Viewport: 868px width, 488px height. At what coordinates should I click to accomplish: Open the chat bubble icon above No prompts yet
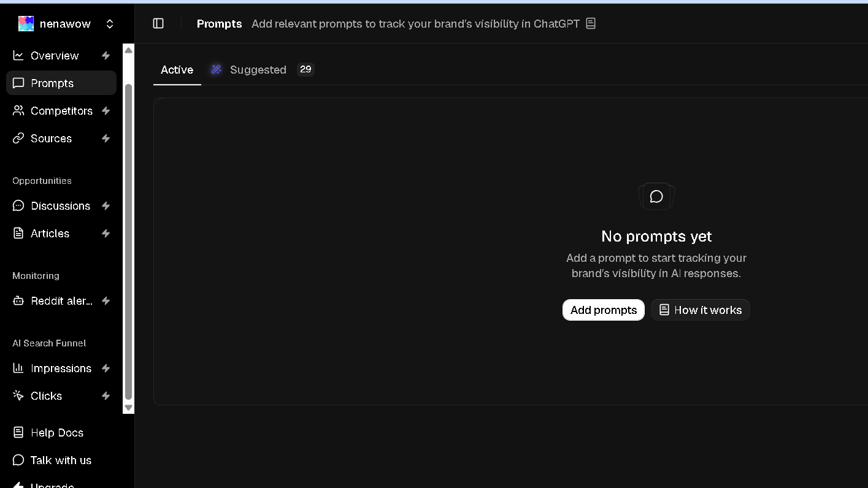click(x=656, y=196)
